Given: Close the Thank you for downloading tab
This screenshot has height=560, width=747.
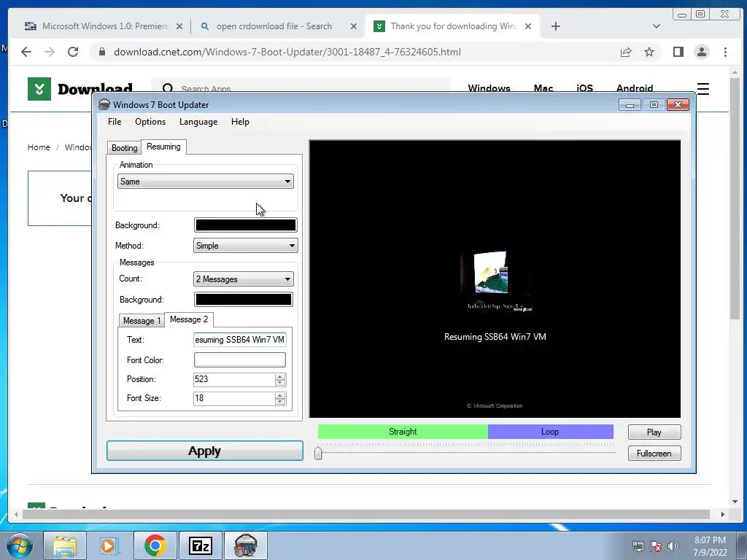Looking at the screenshot, I should click(x=528, y=26).
